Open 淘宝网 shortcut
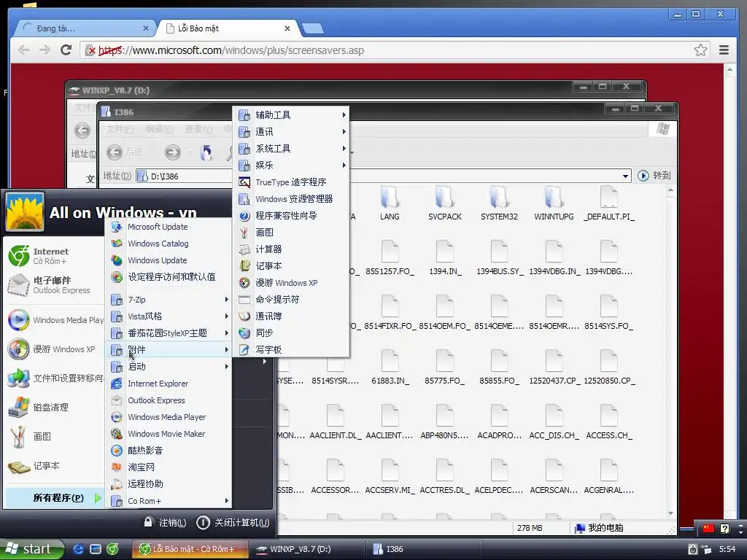The width and height of the screenshot is (747, 560). pos(169,467)
